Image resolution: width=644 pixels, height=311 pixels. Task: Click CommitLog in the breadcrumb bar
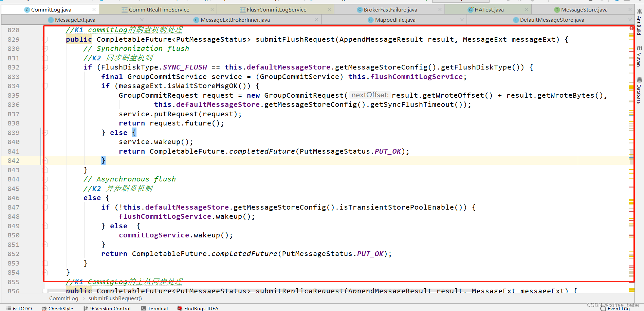pos(63,298)
